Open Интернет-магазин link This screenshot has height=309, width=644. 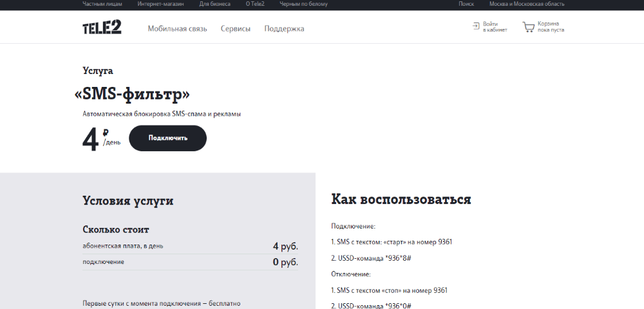pos(160,4)
